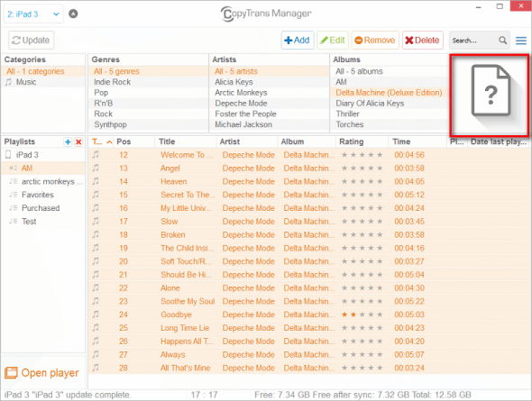Click music note icon of Welcome To row
This screenshot has height=401, width=532.
click(96, 155)
